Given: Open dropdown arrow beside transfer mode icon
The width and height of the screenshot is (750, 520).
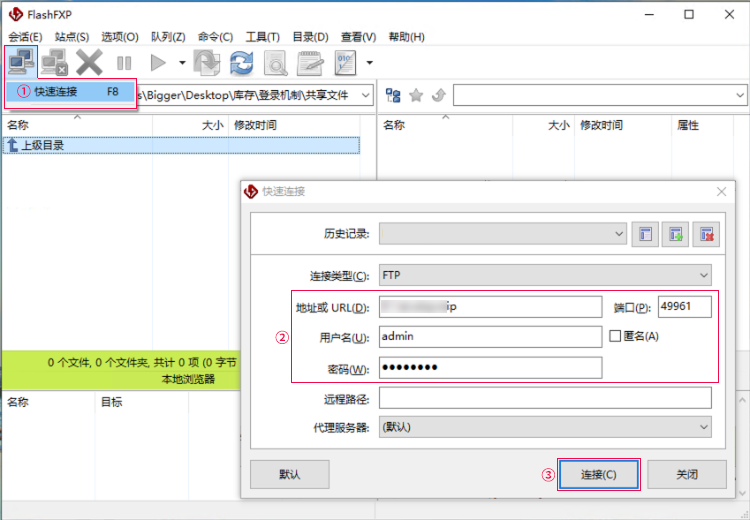Looking at the screenshot, I should pyautogui.click(x=369, y=63).
